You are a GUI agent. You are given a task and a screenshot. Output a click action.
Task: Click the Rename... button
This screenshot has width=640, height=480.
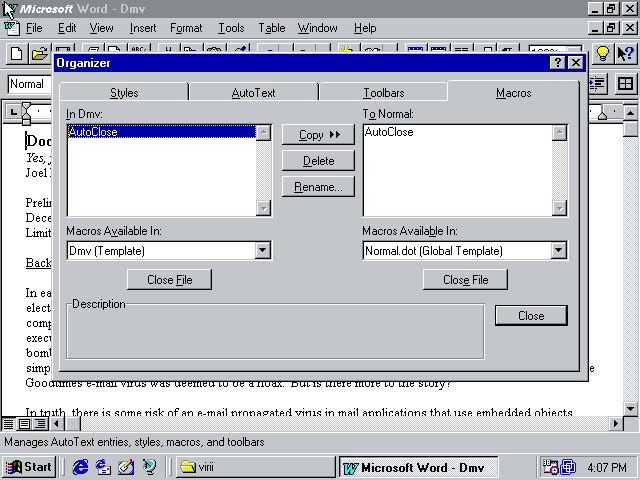pyautogui.click(x=318, y=187)
